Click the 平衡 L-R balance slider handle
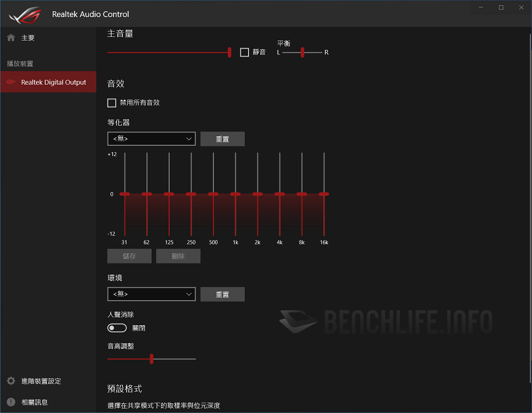532x413 pixels. [302, 52]
